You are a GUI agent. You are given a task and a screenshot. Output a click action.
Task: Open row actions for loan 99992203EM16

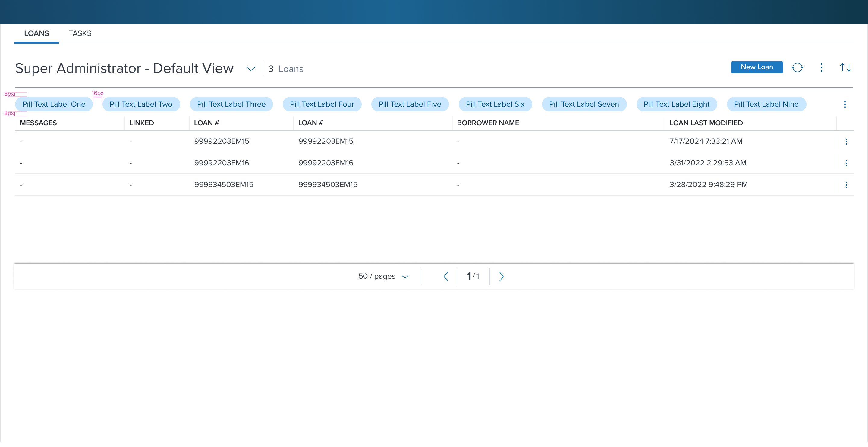pyautogui.click(x=846, y=163)
